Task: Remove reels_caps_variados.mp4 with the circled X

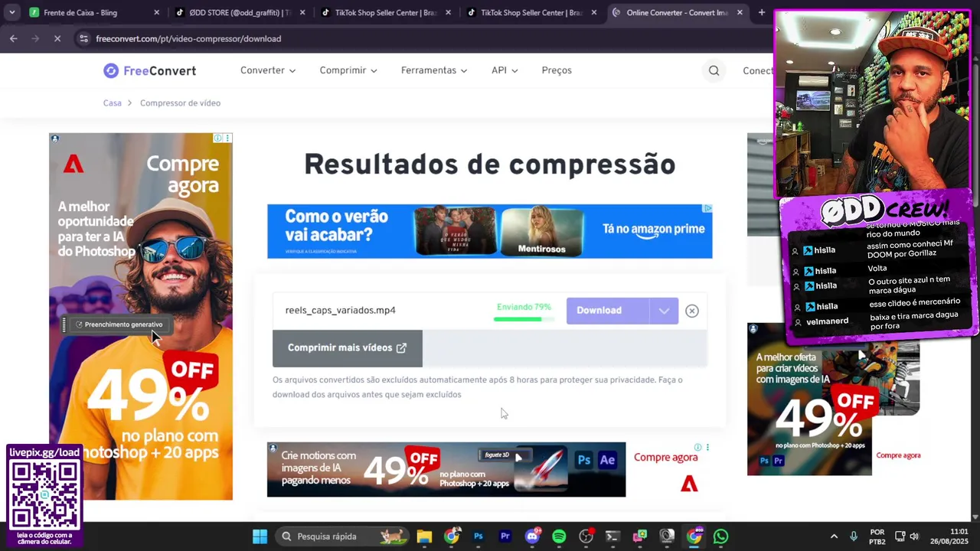Action: tap(692, 311)
